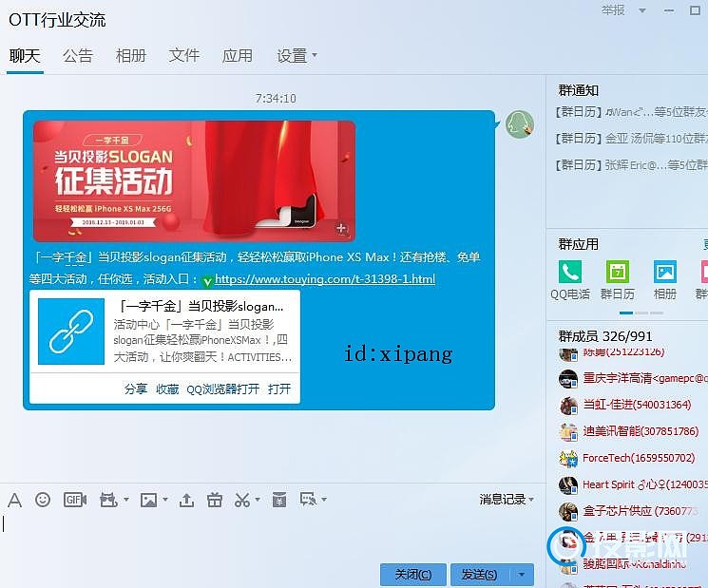The image size is (708, 588).
Task: Click avatar of 重庆宇洋高清 member
Action: coord(568,379)
